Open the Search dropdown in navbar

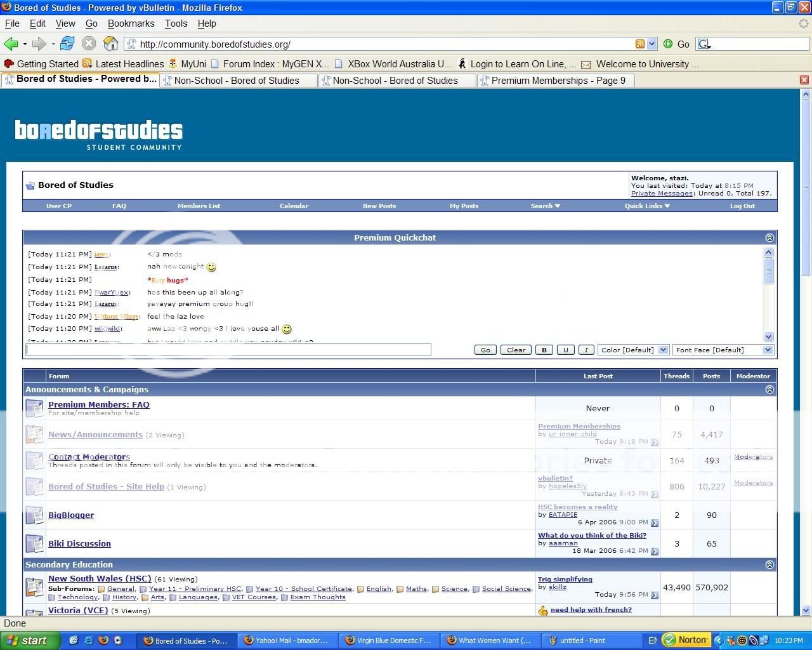546,206
